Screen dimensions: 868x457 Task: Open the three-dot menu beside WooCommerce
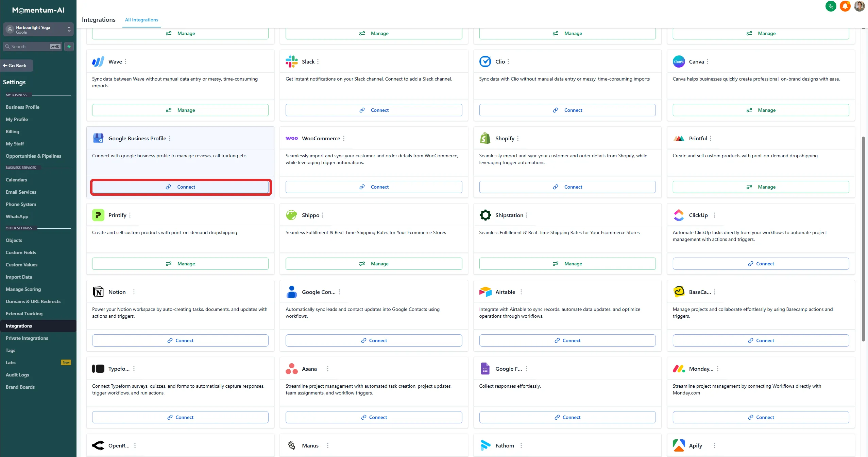(344, 138)
